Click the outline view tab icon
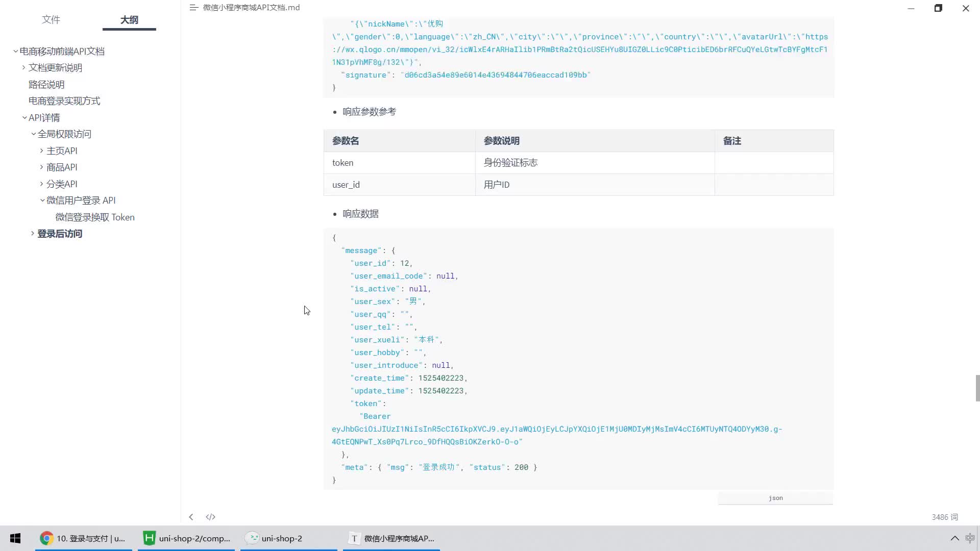This screenshot has width=980, height=551. 129,19
